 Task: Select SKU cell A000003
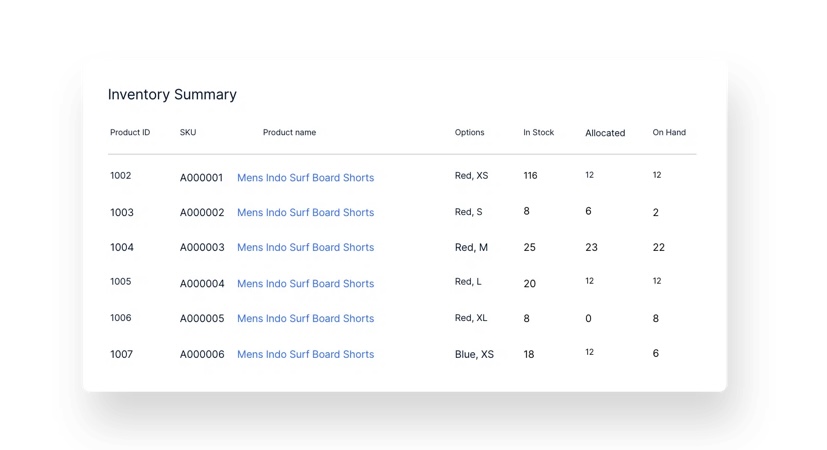coord(202,247)
